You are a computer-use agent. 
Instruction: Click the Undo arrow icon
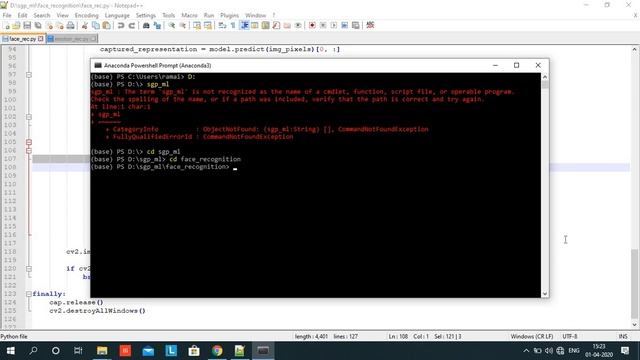(121, 25)
